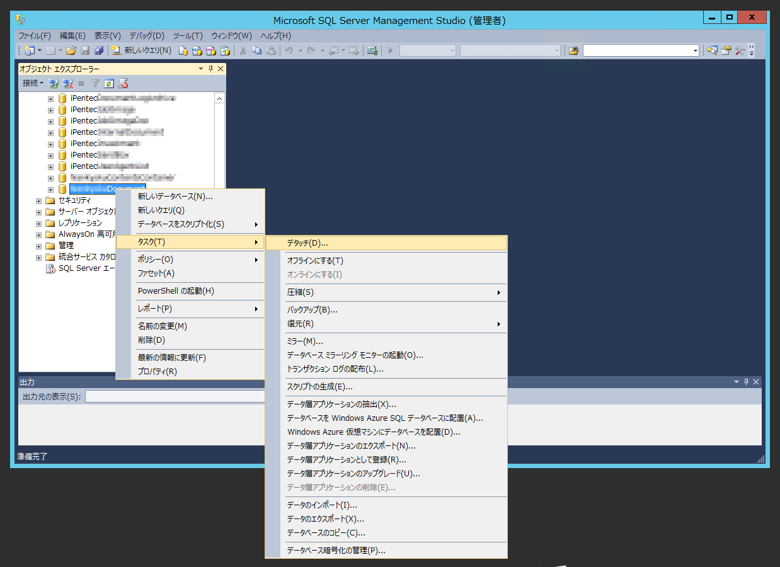Select スクリプトの生成(E)...
Image resolution: width=780 pixels, height=567 pixels.
pyautogui.click(x=387, y=386)
